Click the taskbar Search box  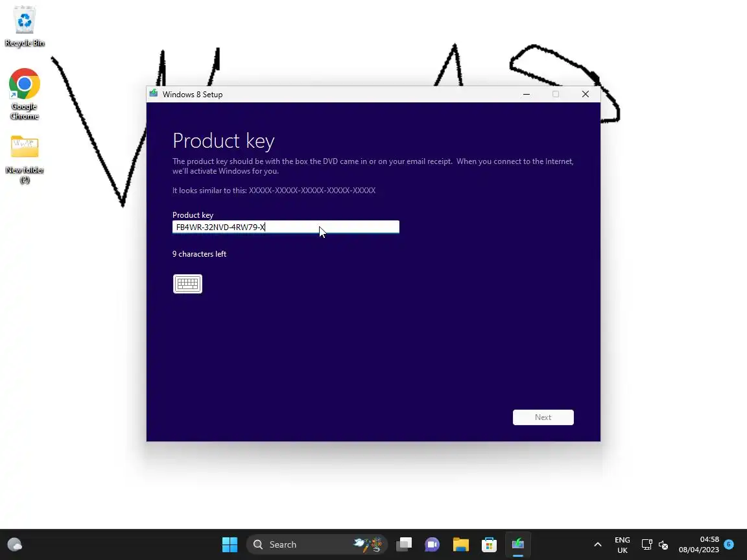point(317,544)
